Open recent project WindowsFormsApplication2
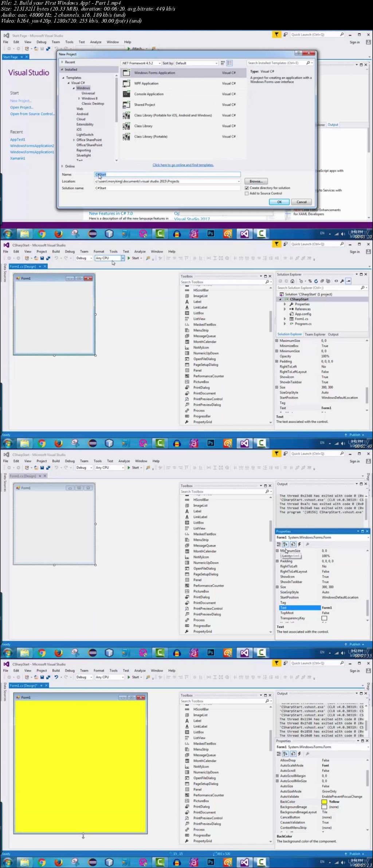The height and width of the screenshot is (868, 373). point(32,146)
